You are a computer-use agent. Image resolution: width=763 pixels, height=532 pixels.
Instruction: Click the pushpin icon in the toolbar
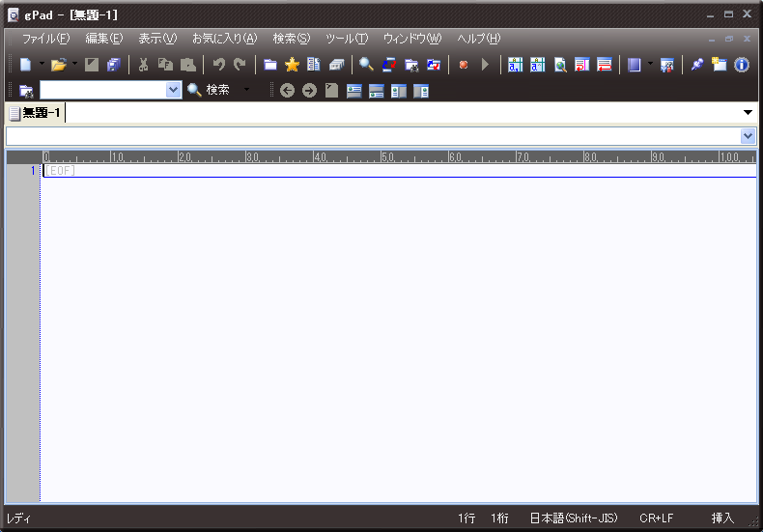point(697,65)
